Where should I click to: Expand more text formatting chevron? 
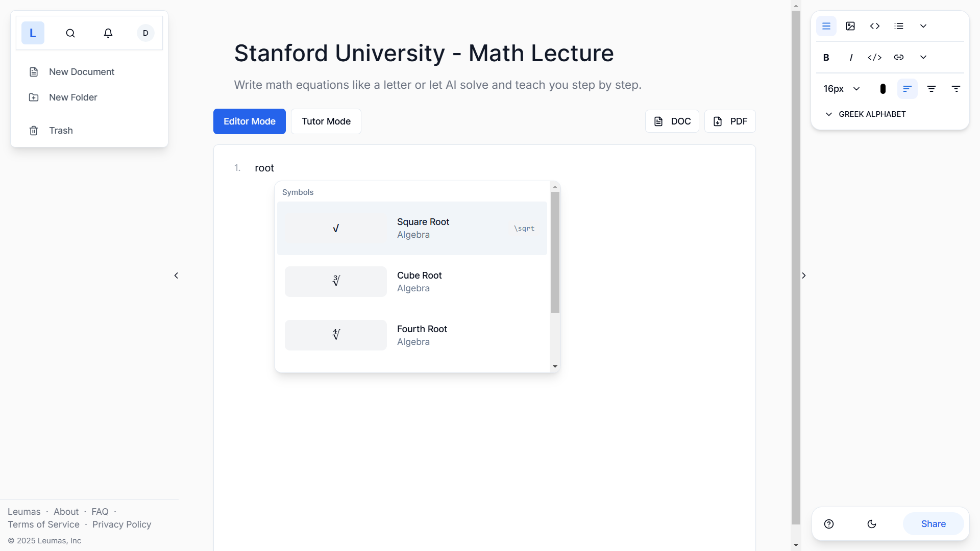[923, 58]
